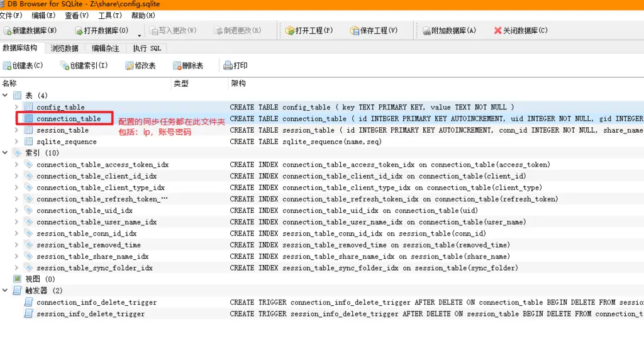Click the 创建索引 (Create Index) icon
Viewport: 644px width, 338px height.
[x=64, y=65]
